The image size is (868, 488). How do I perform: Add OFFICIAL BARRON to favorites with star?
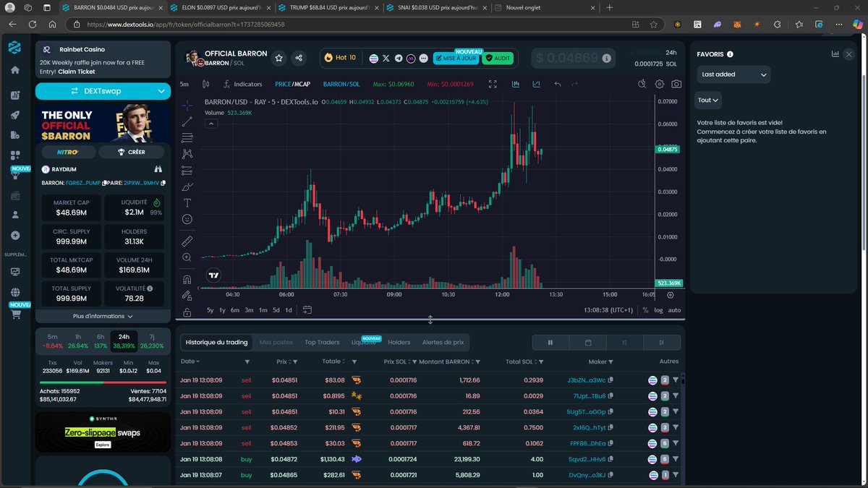(x=278, y=58)
